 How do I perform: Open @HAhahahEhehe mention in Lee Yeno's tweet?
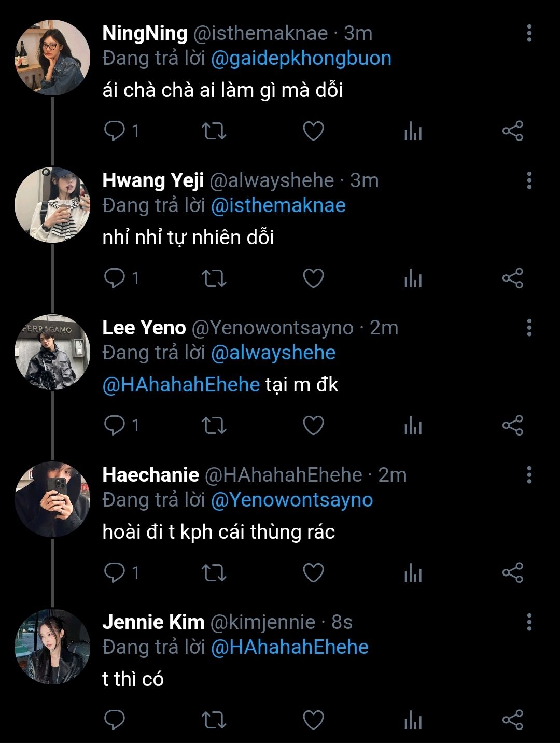click(x=181, y=385)
